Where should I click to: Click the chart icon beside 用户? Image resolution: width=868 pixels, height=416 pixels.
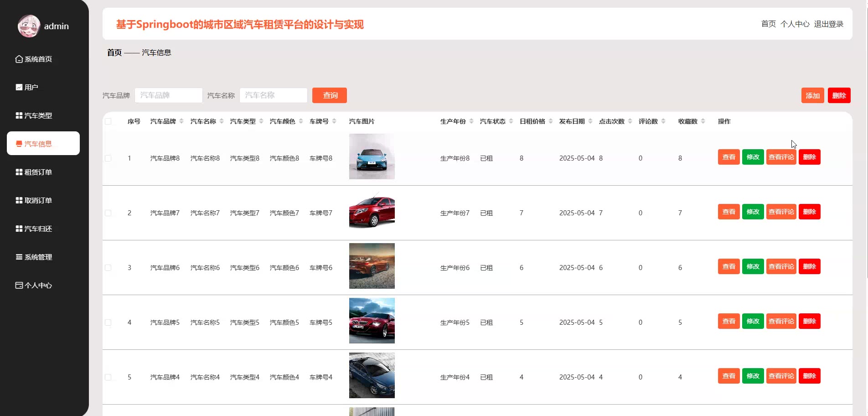coord(19,87)
